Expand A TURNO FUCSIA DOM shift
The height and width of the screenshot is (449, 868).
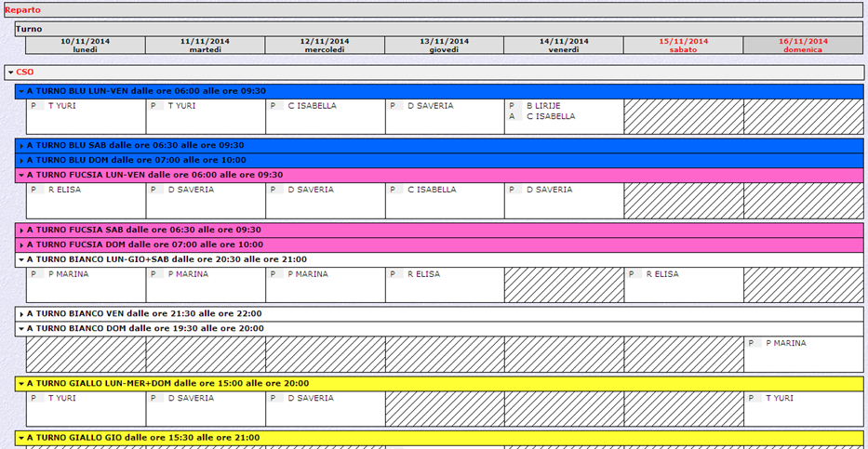coord(21,245)
